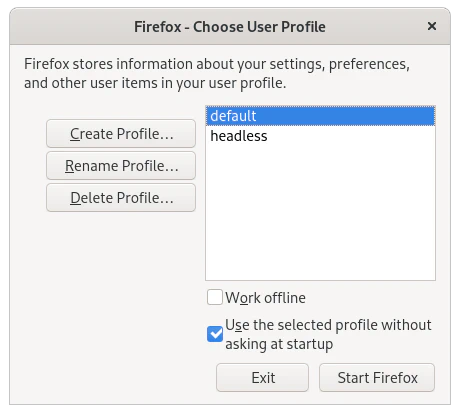Close the Choose User Profile dialog

tap(432, 26)
